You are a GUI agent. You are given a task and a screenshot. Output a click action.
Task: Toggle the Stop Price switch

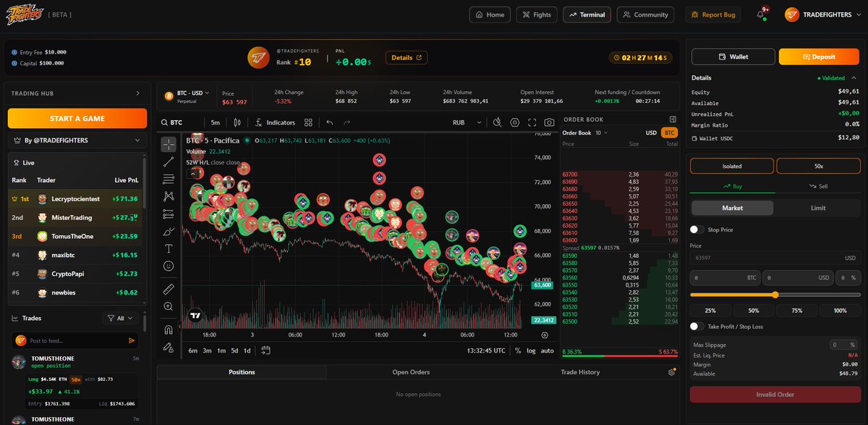(x=697, y=230)
